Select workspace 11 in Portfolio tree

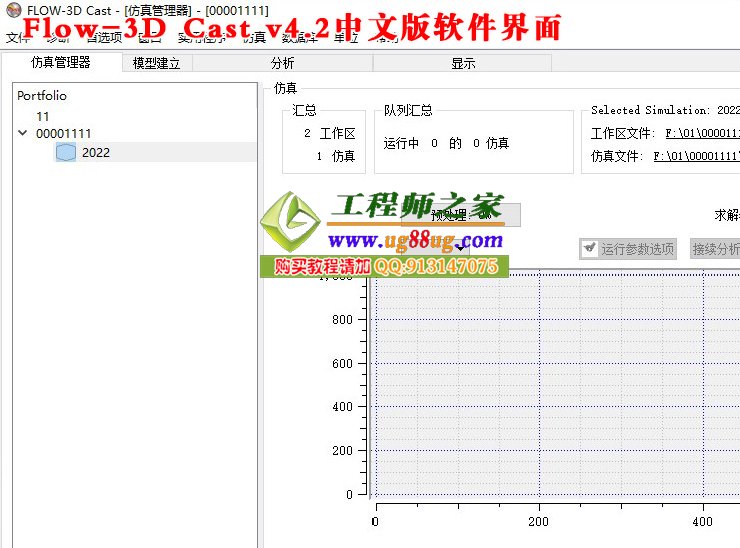coord(42,116)
